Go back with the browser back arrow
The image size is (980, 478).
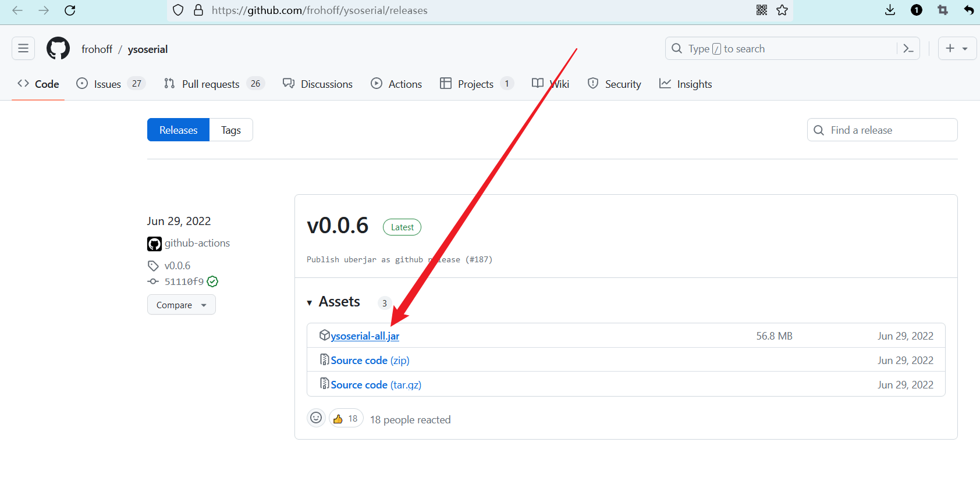coord(17,10)
